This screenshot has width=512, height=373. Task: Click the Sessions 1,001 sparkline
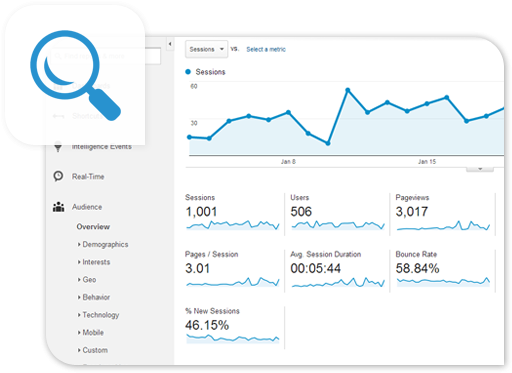pos(233,225)
